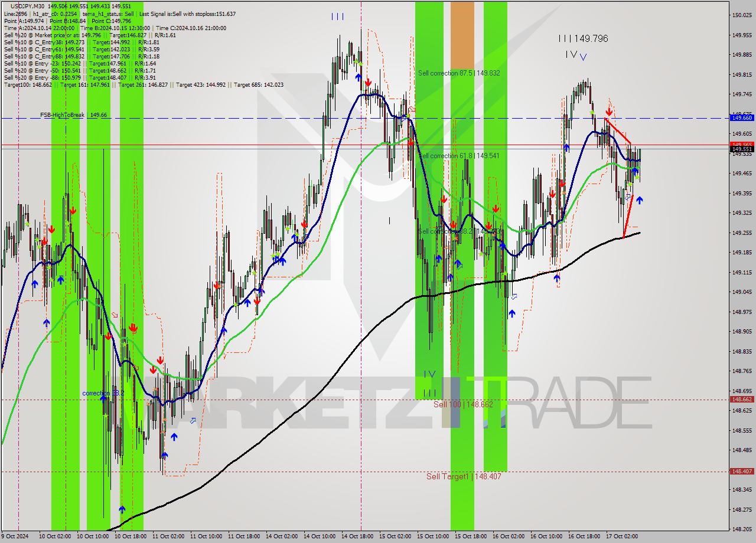
Task: Click the '16 Oct 02:00' time label
Action: [x=508, y=537]
